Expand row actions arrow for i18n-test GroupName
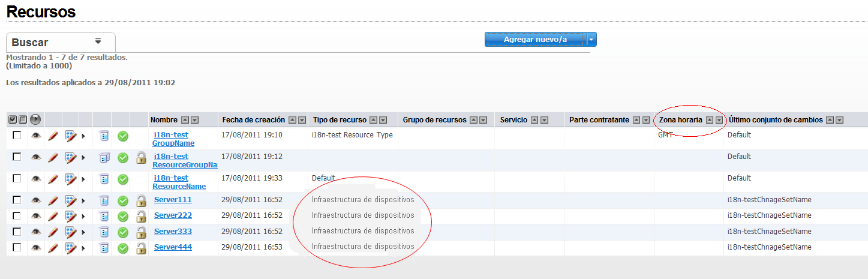The width and height of the screenshot is (868, 279). pos(83,136)
